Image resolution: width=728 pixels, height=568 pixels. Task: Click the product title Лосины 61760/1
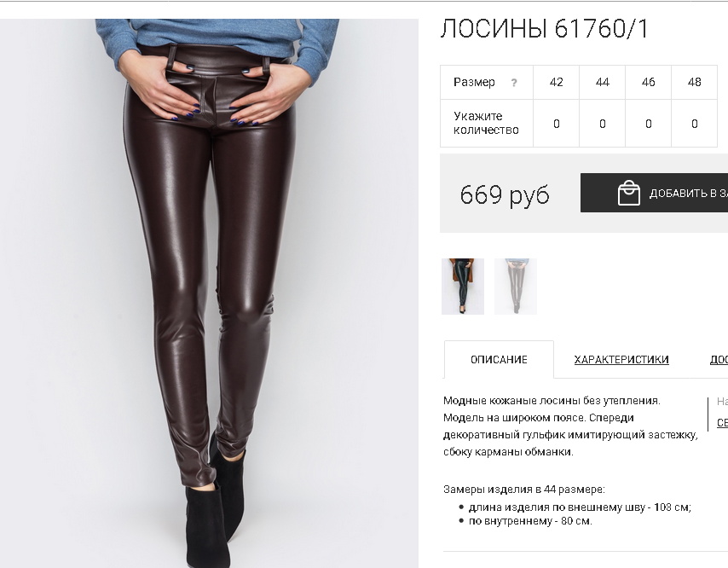544,29
